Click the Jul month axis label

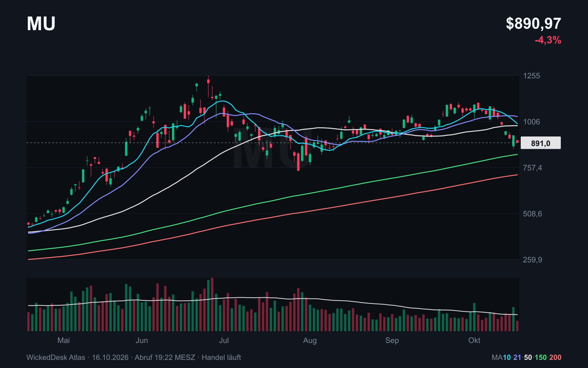click(224, 340)
